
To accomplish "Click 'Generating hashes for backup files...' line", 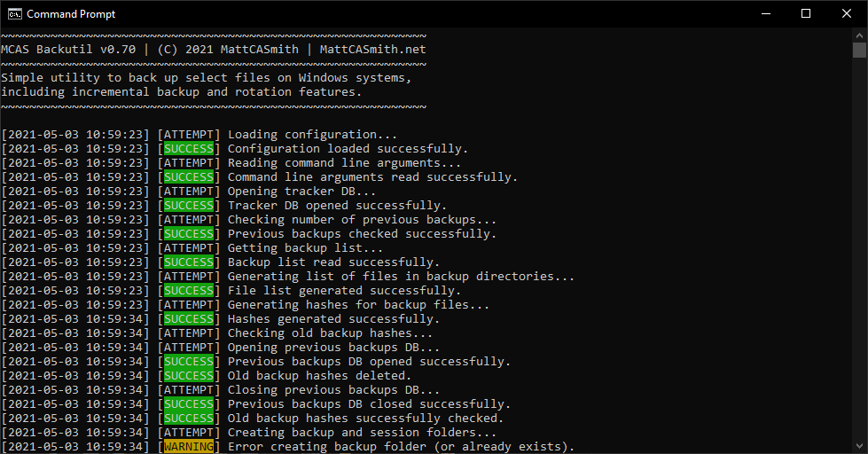I will coord(359,305).
